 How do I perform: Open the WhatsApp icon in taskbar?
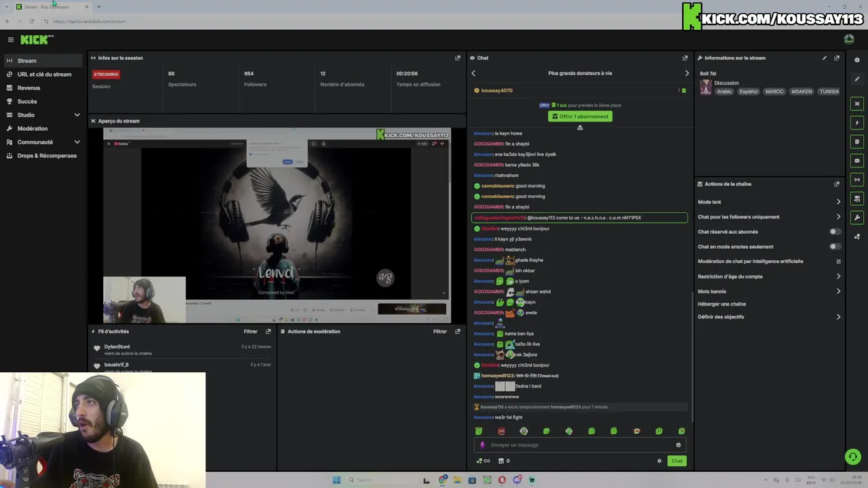pos(487,480)
